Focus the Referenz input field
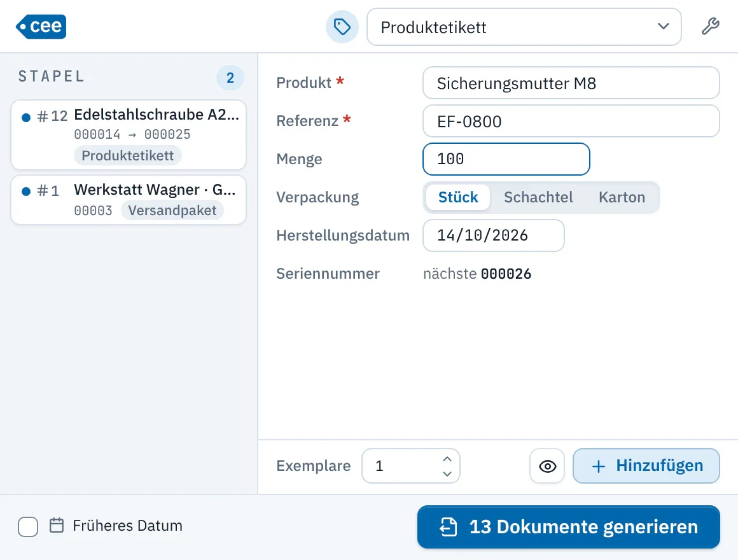This screenshot has width=738, height=560. click(x=571, y=121)
